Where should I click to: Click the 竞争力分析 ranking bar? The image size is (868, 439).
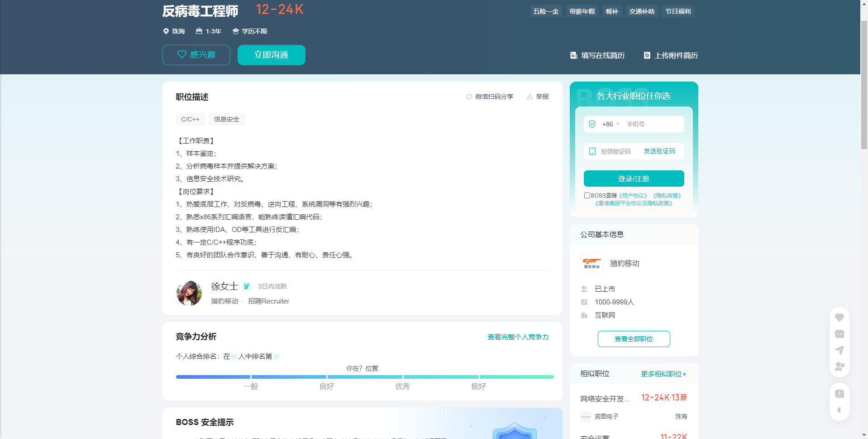pos(365,377)
